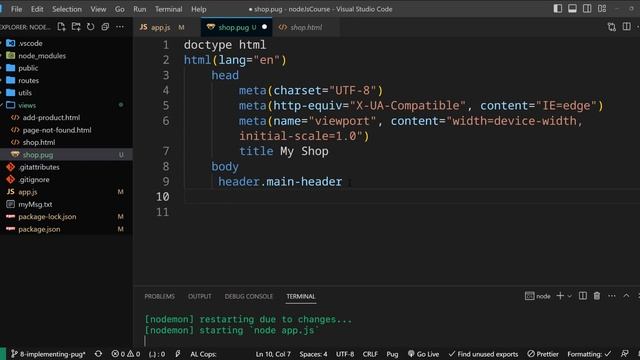The width and height of the screenshot is (640, 360).
Task: Expand the .vscode folder
Action: [66, 43]
